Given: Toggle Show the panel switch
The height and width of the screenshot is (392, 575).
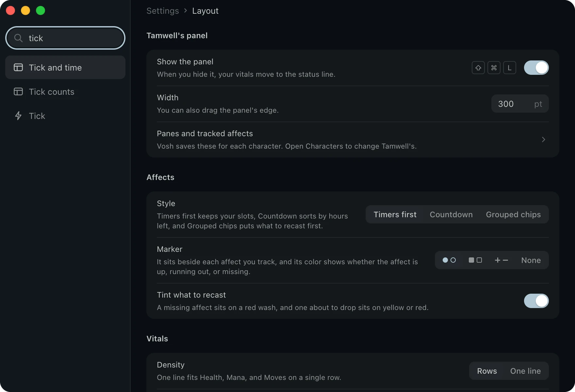Looking at the screenshot, I should point(536,68).
